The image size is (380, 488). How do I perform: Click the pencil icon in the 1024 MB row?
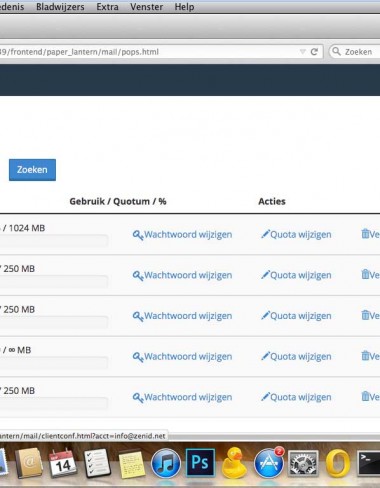pyautogui.click(x=265, y=234)
